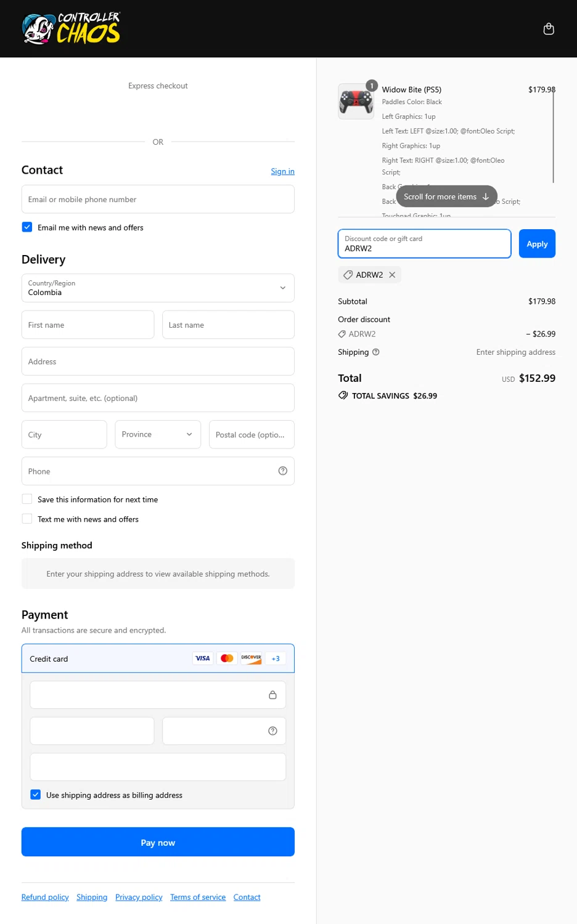Viewport: 577px width, 924px height.
Task: Focus the Phone field
Action: [x=158, y=471]
